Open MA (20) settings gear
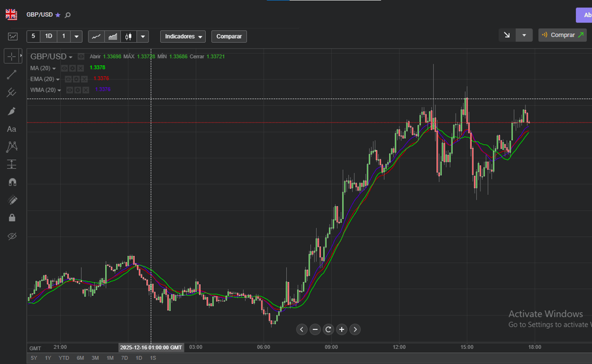This screenshot has width=592, height=364. coord(72,68)
